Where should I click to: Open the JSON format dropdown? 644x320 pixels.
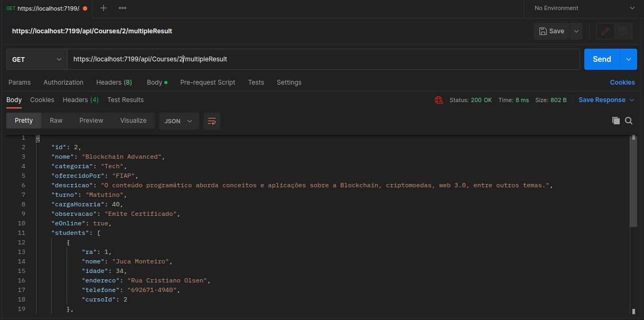tap(179, 121)
